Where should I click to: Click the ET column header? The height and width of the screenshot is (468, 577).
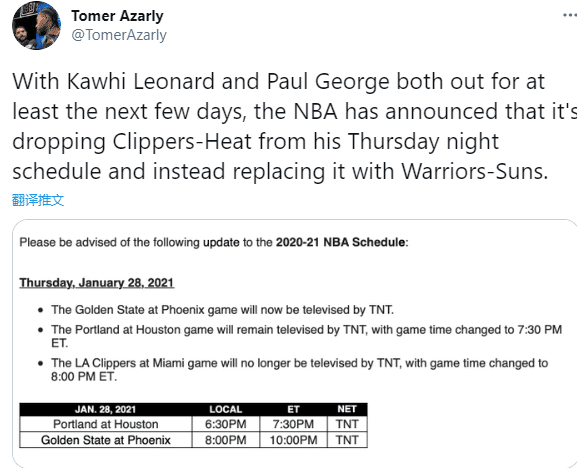tap(293, 410)
